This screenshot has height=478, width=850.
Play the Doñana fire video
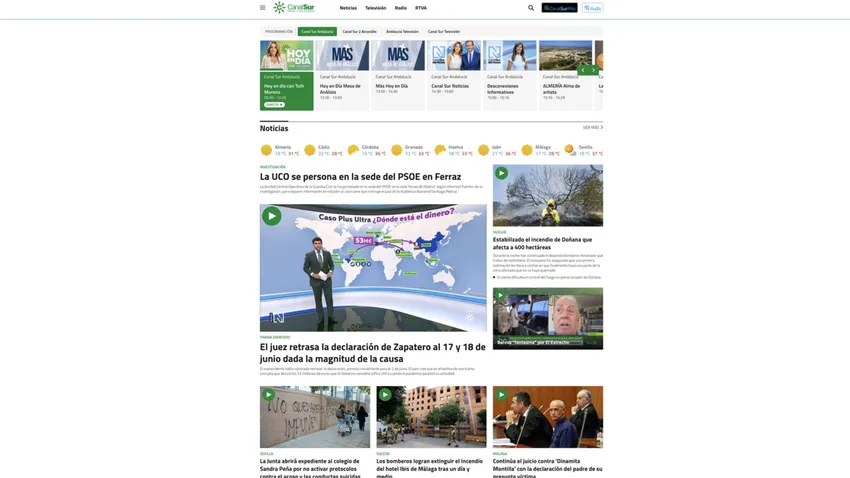coord(501,173)
